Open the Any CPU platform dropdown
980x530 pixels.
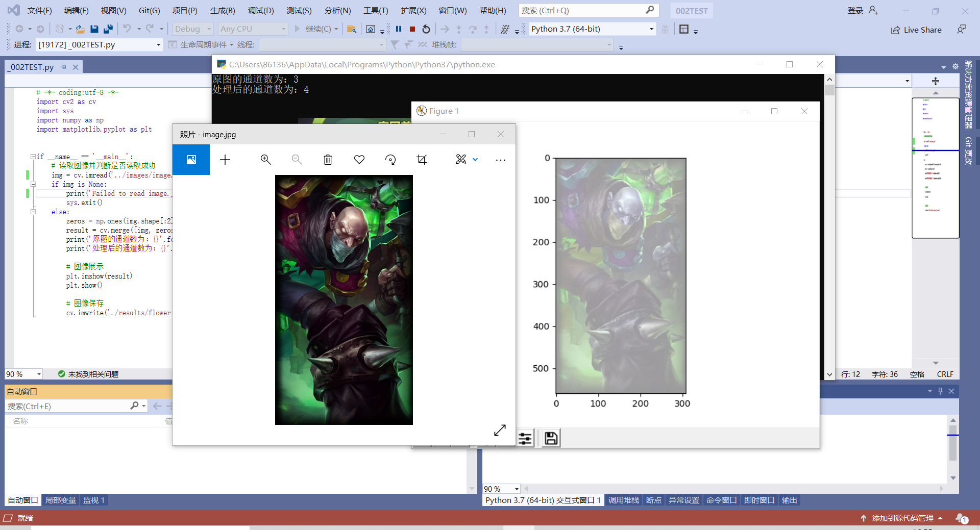point(253,29)
